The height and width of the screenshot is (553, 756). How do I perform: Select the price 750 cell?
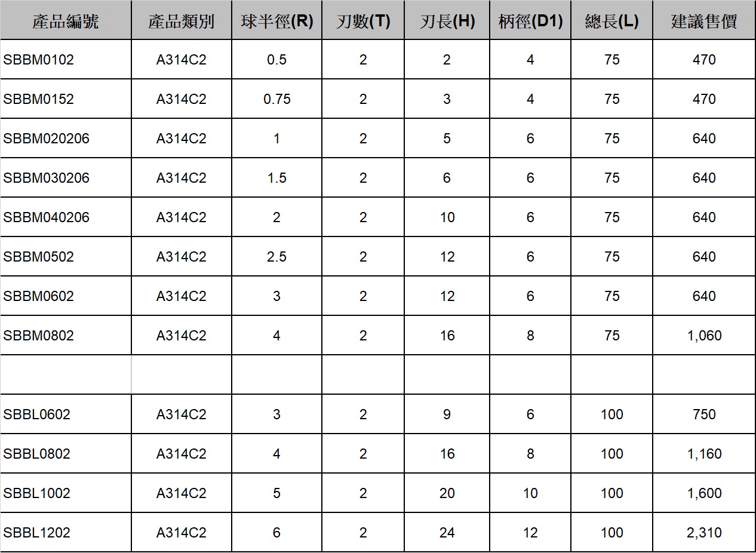(704, 414)
